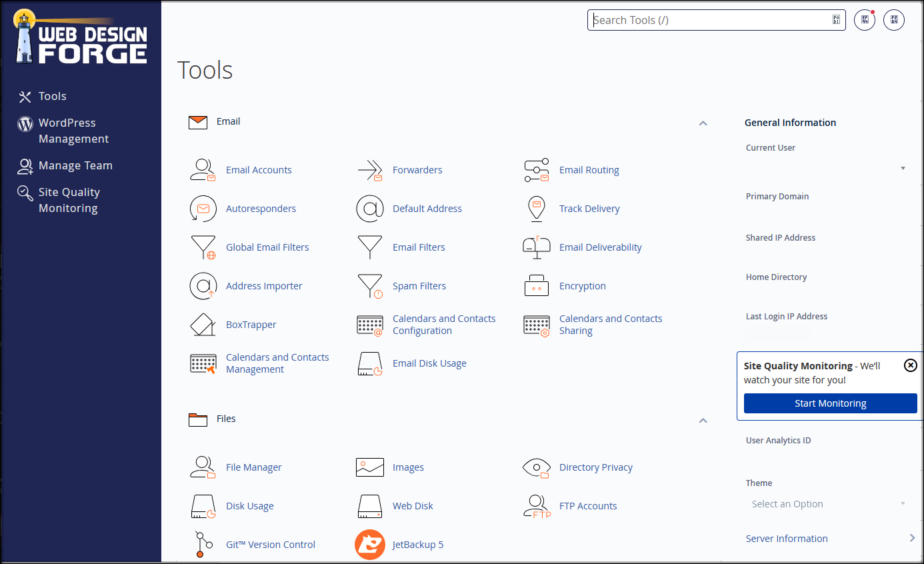Expand the Current User dropdown arrow

[903, 168]
